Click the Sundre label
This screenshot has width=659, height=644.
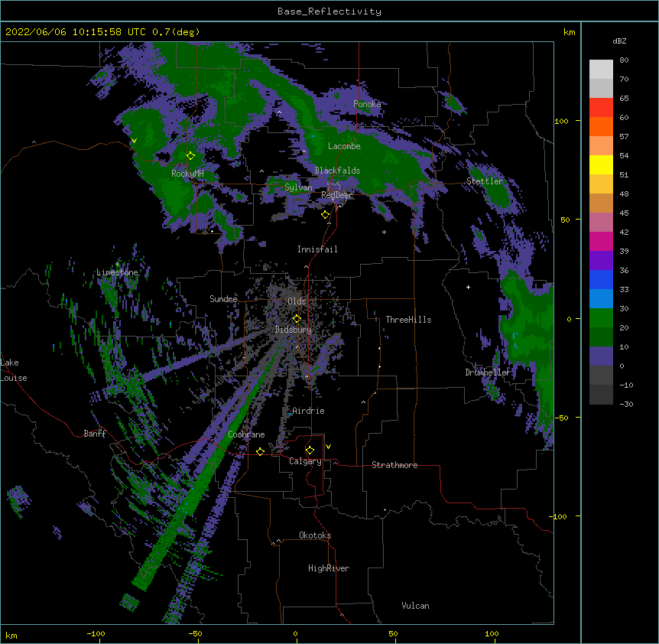click(223, 299)
